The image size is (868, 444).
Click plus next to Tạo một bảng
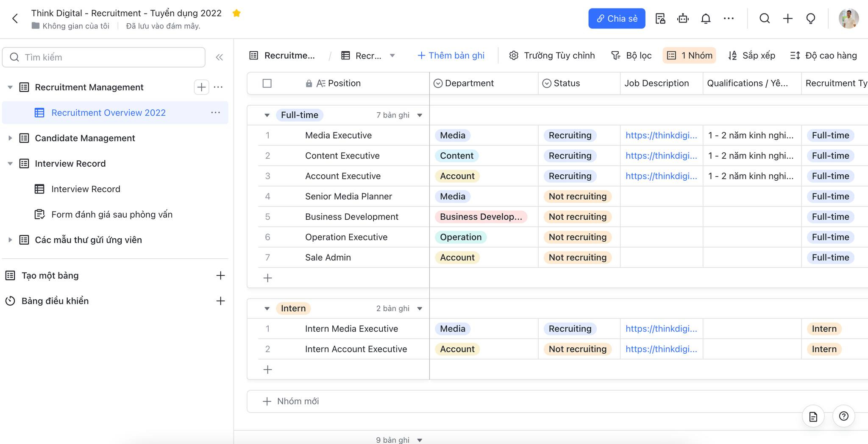tap(220, 276)
